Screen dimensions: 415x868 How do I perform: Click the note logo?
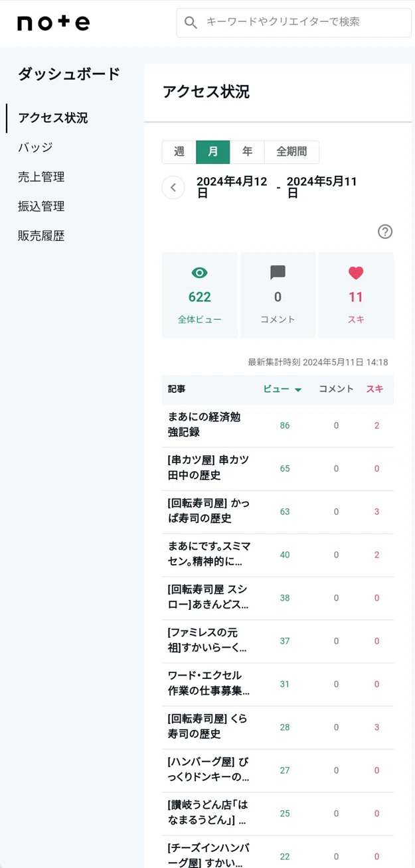point(53,23)
